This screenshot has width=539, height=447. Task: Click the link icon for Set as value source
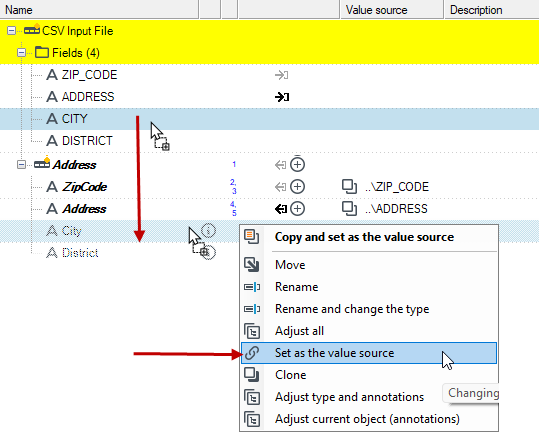click(252, 353)
